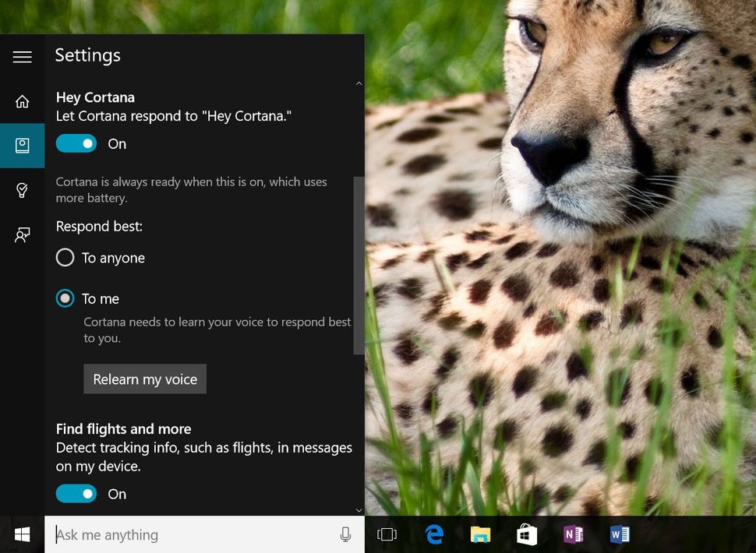Open the Feedback icon in Cortana's sidebar
This screenshot has width=756, height=553.
[22, 234]
